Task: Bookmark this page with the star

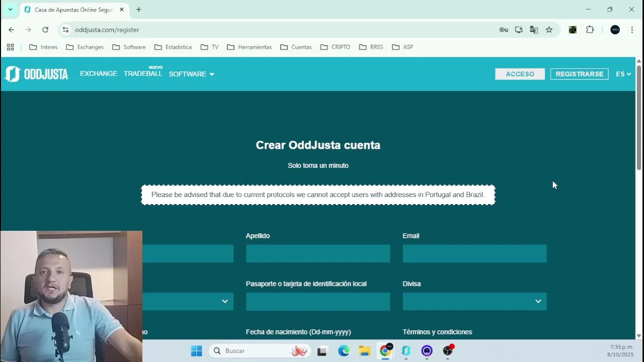Action: (549, 30)
